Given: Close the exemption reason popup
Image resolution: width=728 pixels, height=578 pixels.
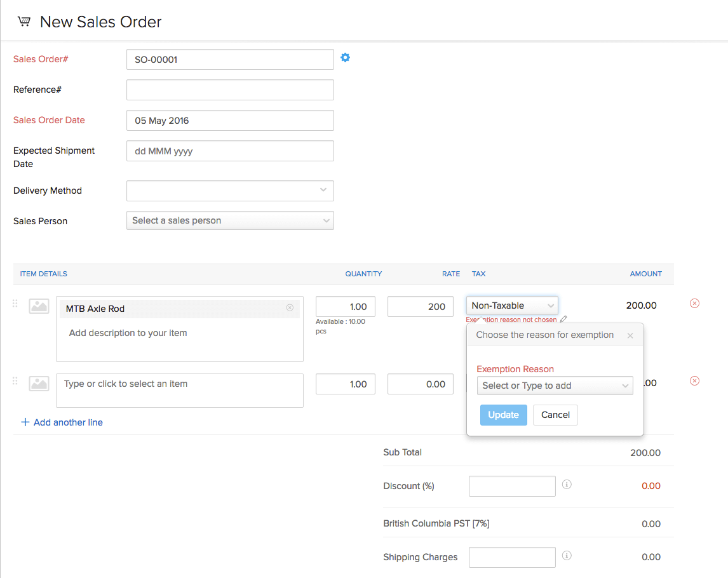Looking at the screenshot, I should tap(630, 335).
